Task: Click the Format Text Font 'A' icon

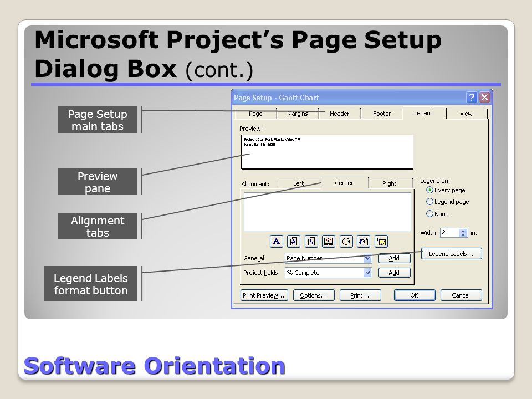Action: (x=277, y=241)
